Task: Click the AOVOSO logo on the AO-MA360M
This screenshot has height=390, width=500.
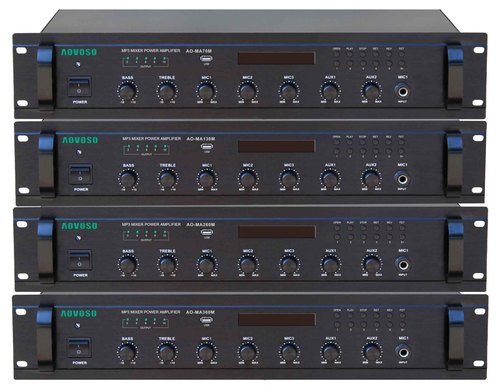Action: pyautogui.click(x=79, y=314)
